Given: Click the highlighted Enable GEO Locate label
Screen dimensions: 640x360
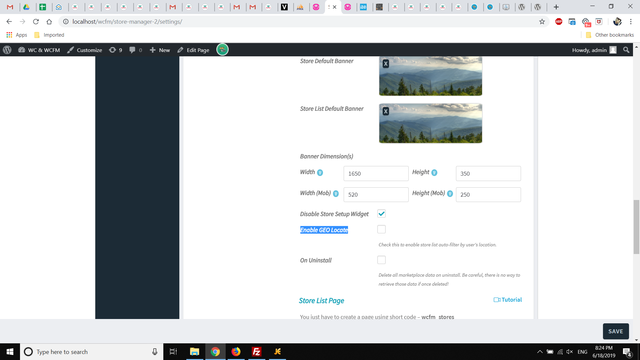Looking at the screenshot, I should [x=324, y=230].
